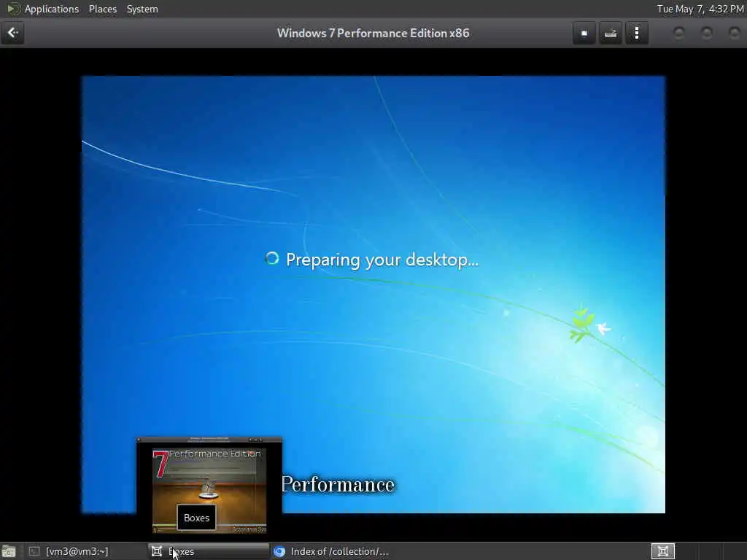747x560 pixels.
Task: Click the terminal icon in the taskbar
Action: point(34,551)
